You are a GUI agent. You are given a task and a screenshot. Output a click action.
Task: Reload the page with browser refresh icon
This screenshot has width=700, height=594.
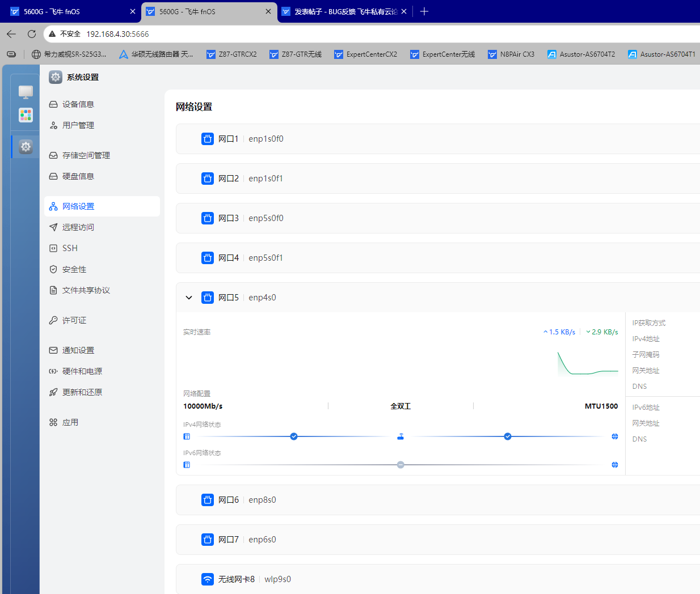click(x=32, y=34)
